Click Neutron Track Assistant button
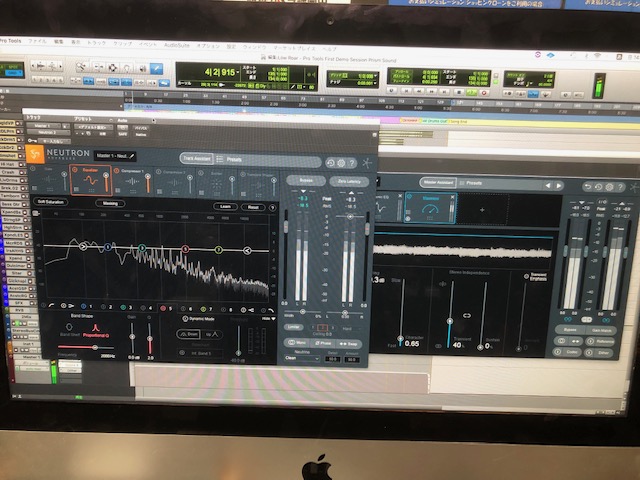The width and height of the screenshot is (640, 480). coord(197,158)
